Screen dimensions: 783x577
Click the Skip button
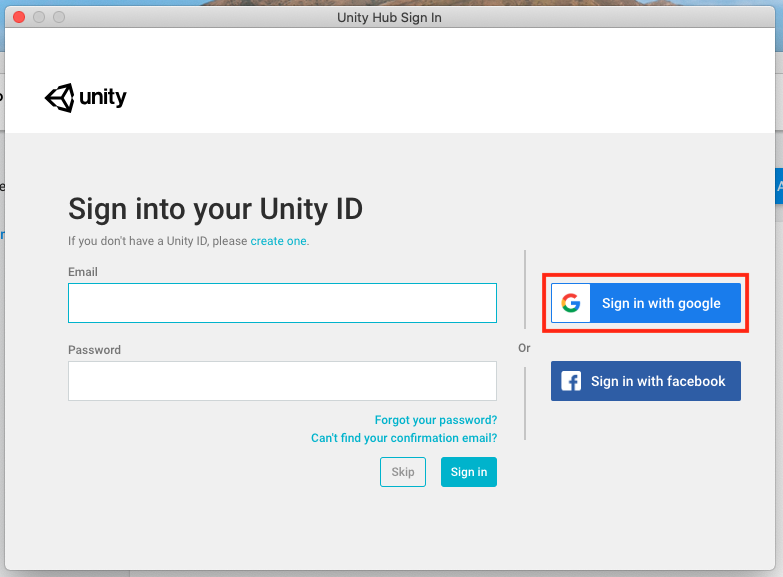point(403,472)
